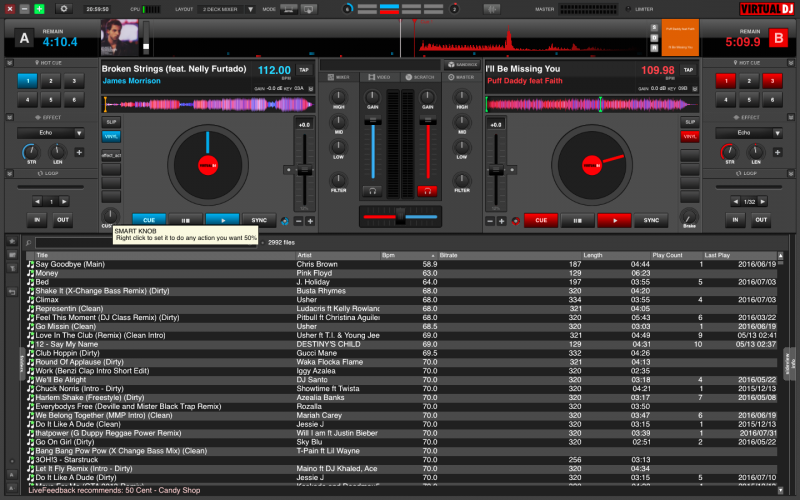800x500 pixels.
Task: Click loop OUT button on deck B
Action: click(761, 220)
